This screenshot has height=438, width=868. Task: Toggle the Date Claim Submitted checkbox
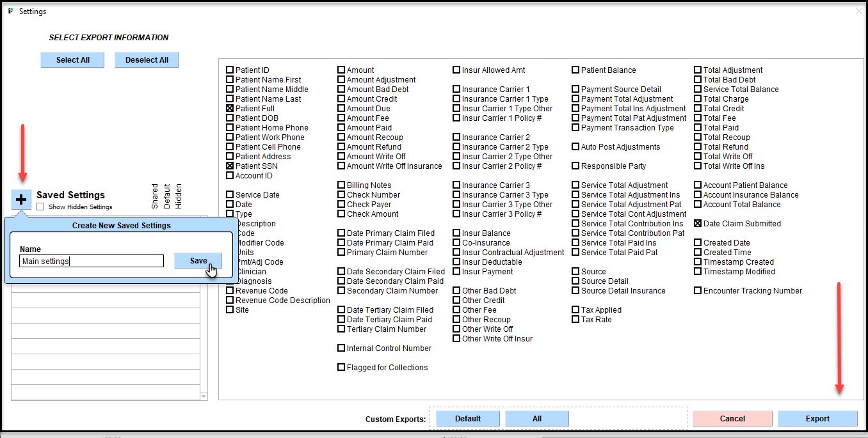pyautogui.click(x=698, y=224)
